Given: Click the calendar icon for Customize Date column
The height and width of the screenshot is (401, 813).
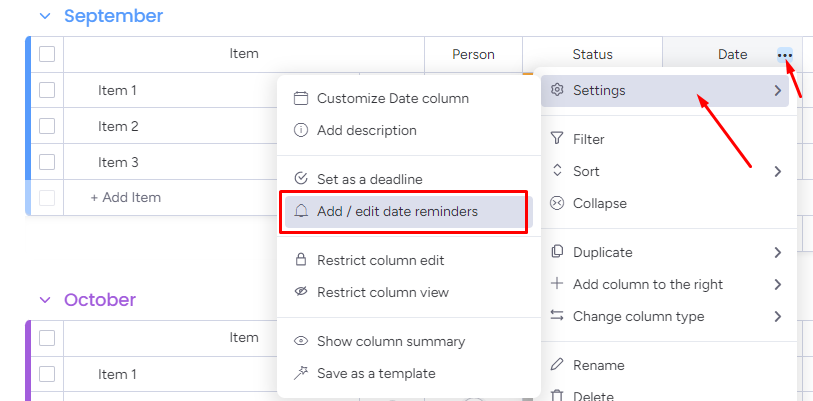Looking at the screenshot, I should point(301,98).
